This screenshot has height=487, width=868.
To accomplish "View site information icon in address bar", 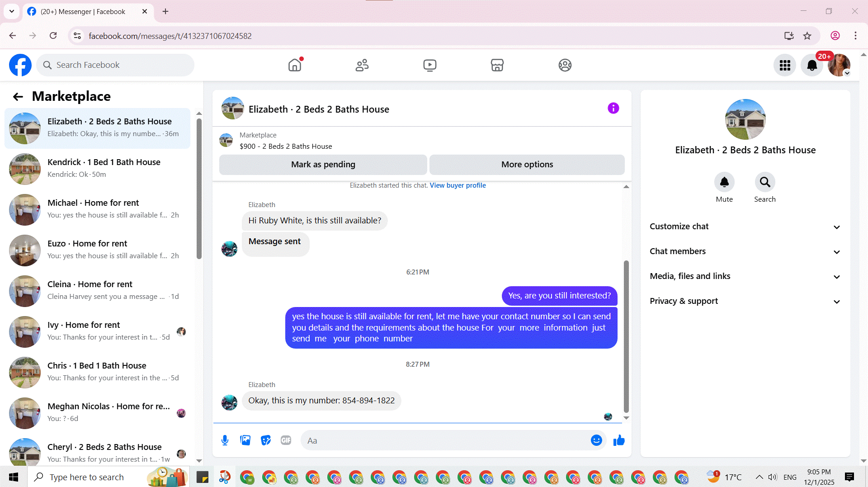I will click(x=77, y=36).
